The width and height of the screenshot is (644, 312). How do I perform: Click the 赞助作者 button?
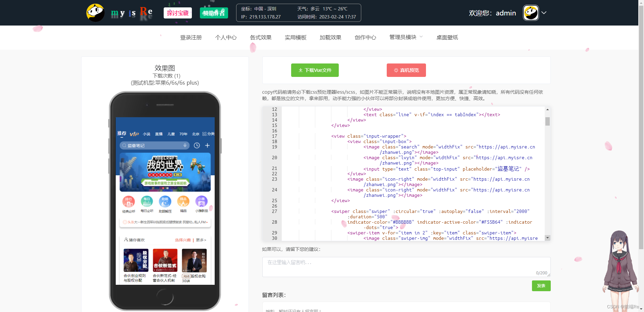(214, 13)
